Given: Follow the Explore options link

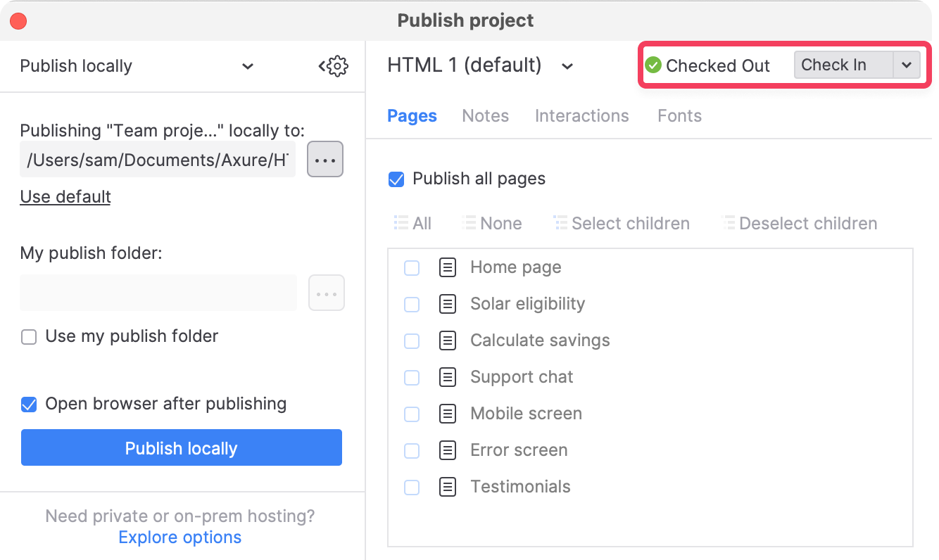Looking at the screenshot, I should (179, 537).
